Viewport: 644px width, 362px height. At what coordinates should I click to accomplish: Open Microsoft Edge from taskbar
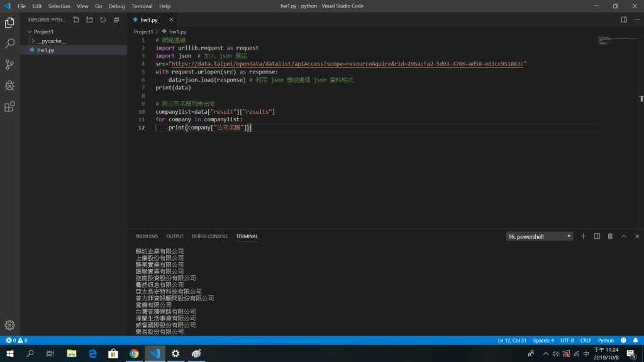[92, 353]
